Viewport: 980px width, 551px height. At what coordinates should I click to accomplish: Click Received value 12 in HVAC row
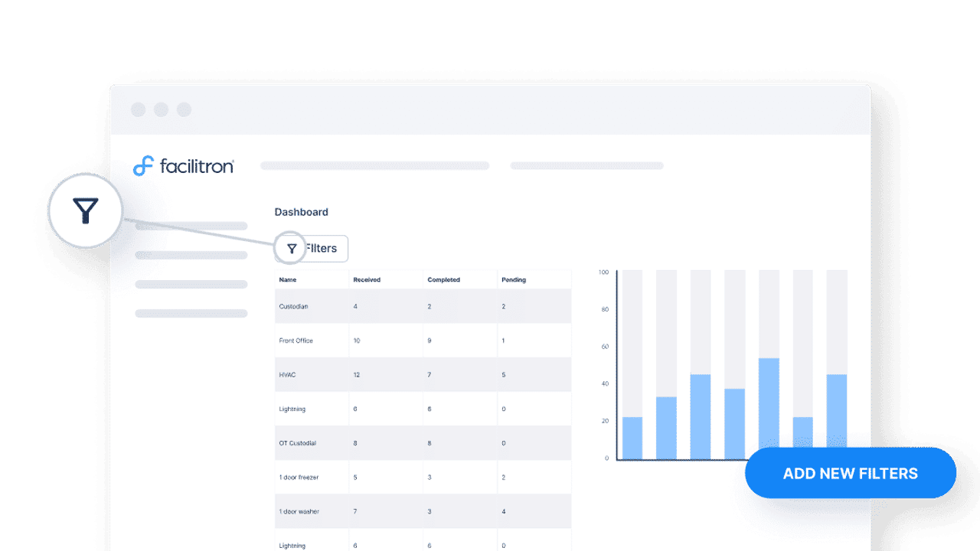[357, 375]
